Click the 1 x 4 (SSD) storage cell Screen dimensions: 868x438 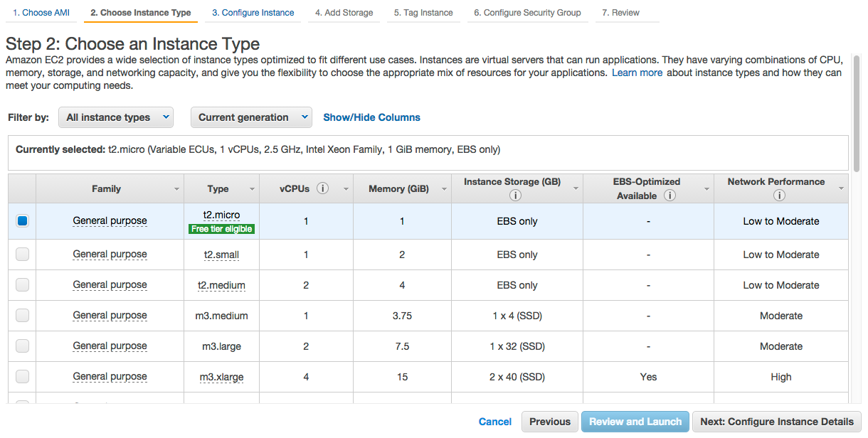517,316
